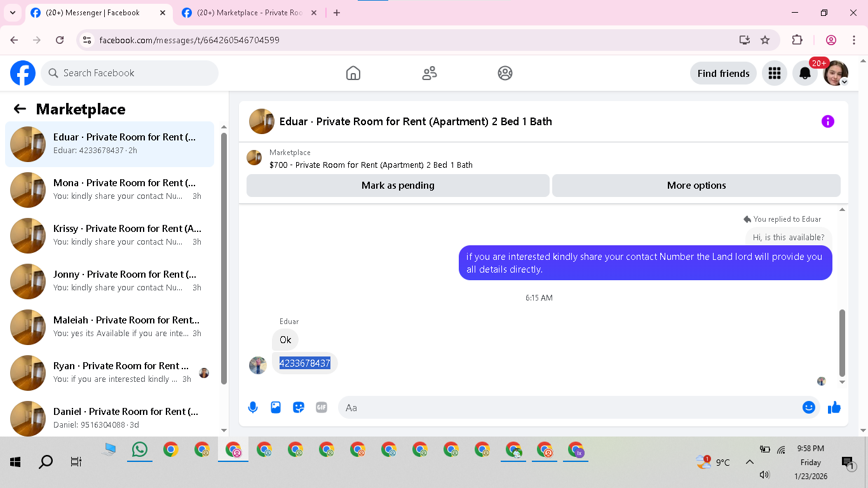
Task: Open the $700 Private Room listing link
Action: click(x=371, y=165)
